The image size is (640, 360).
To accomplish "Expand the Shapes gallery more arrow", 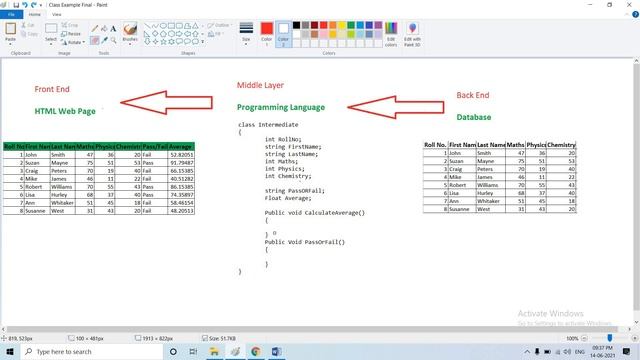I will (202, 42).
